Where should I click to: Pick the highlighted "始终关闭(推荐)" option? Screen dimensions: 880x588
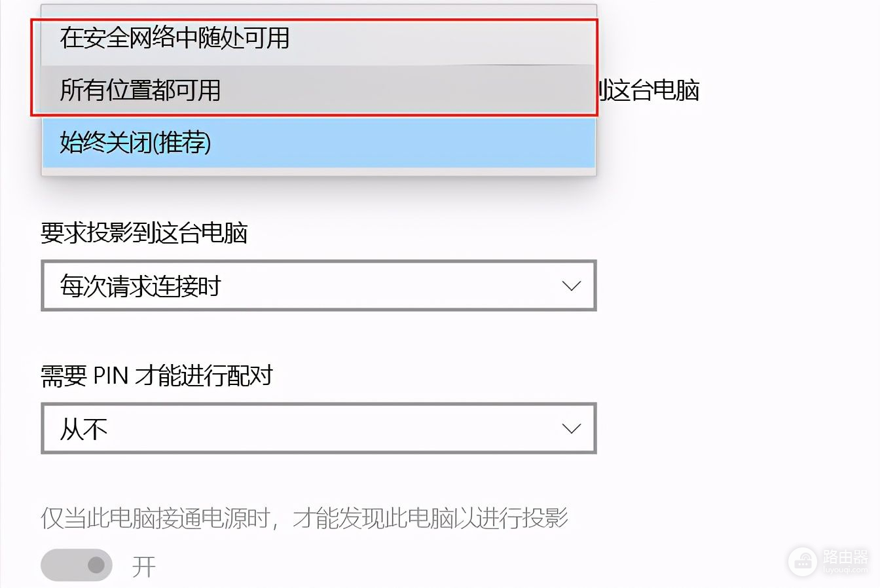point(319,143)
